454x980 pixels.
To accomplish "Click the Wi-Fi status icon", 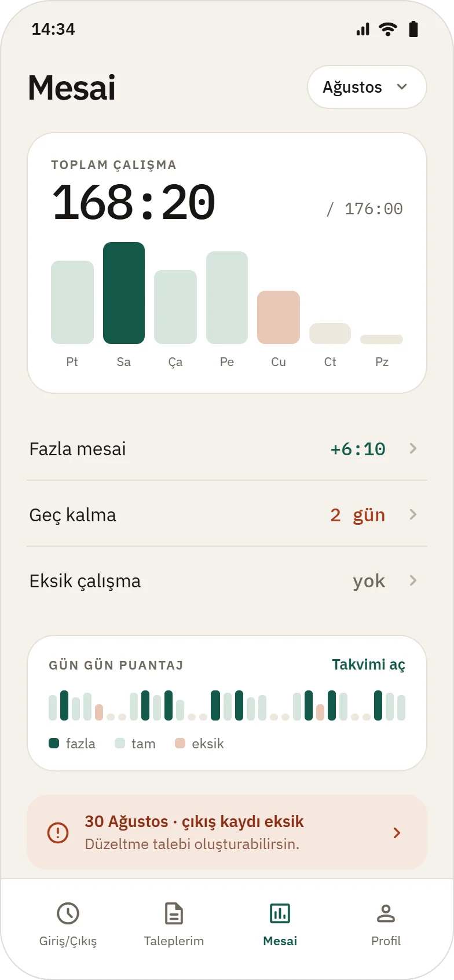I will (388, 29).
